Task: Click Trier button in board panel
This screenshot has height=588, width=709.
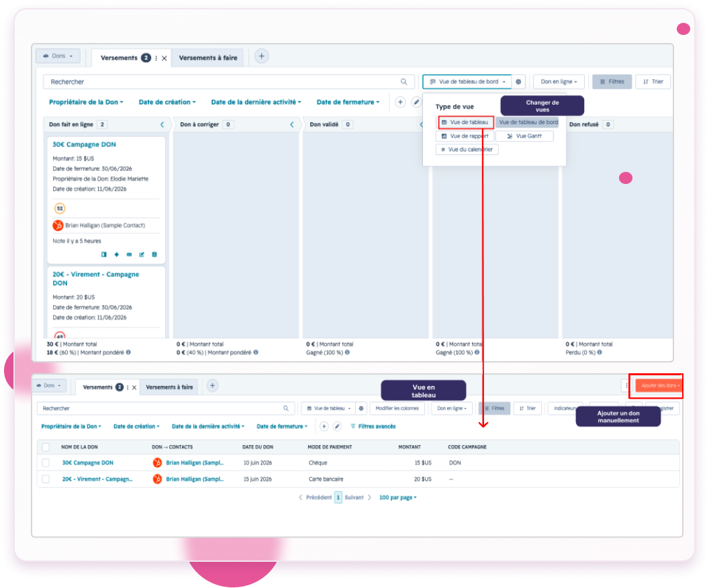Action: 653,82
